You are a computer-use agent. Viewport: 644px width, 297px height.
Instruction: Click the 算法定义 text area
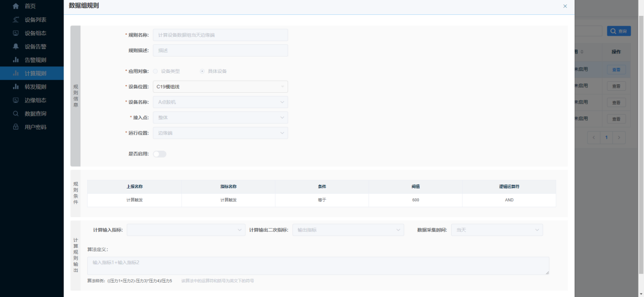(x=318, y=266)
